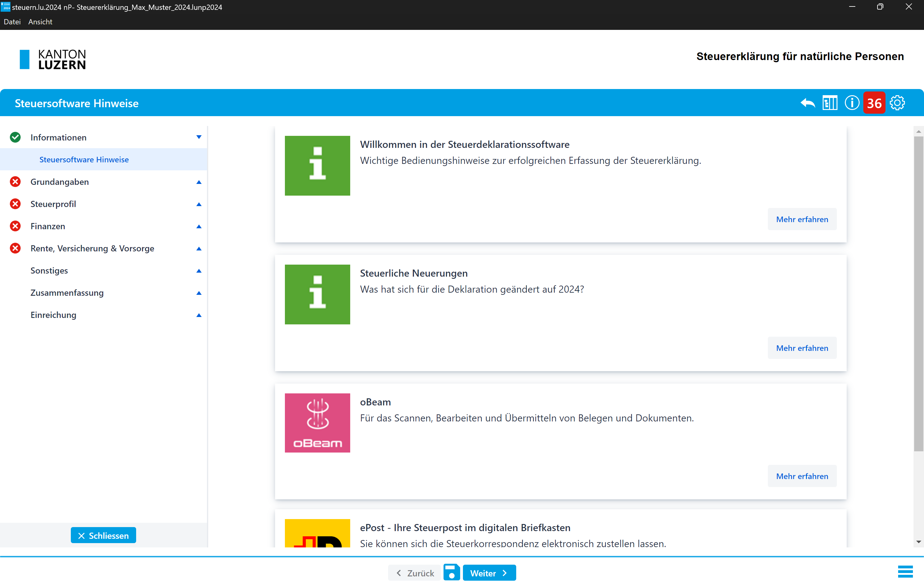
Task: Open the calculator table icon in header
Action: (x=830, y=103)
